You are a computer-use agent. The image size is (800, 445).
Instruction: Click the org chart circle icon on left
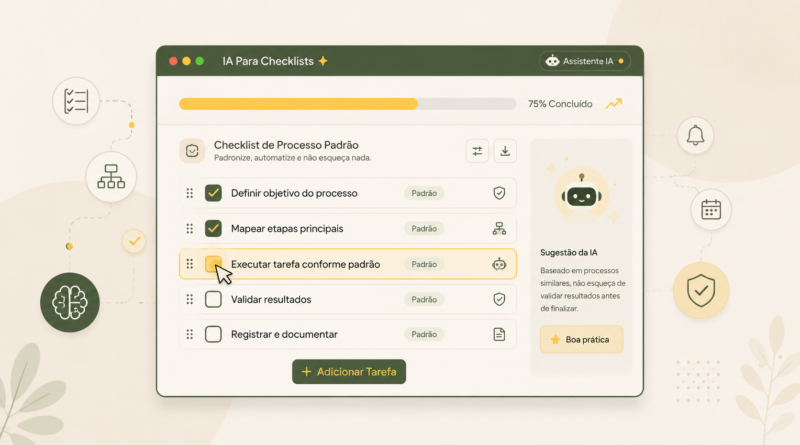coord(111,177)
